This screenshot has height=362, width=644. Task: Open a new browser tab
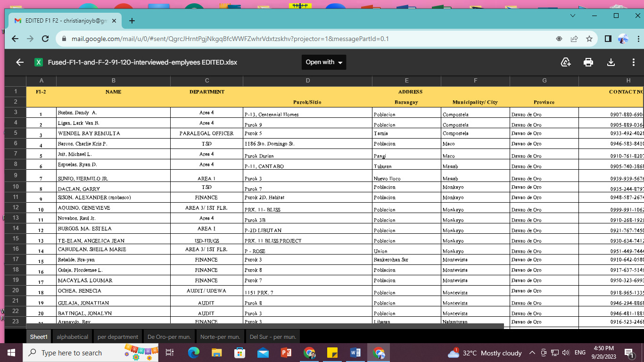pos(132,21)
